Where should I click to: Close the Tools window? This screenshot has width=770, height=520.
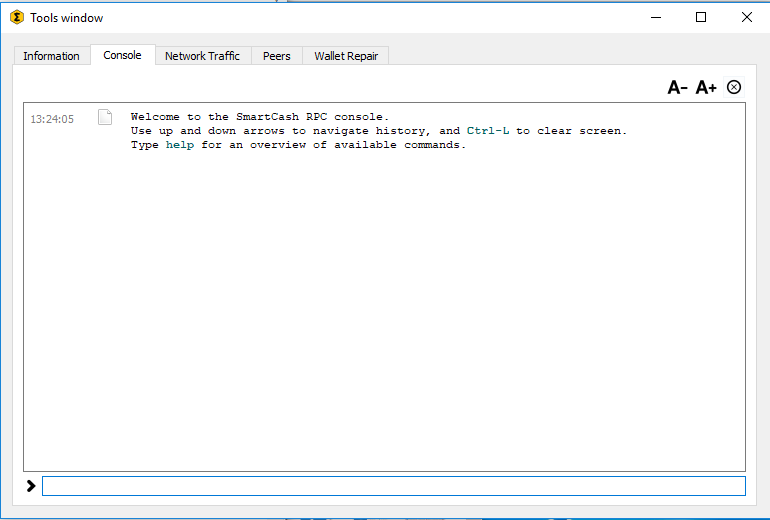[x=747, y=17]
